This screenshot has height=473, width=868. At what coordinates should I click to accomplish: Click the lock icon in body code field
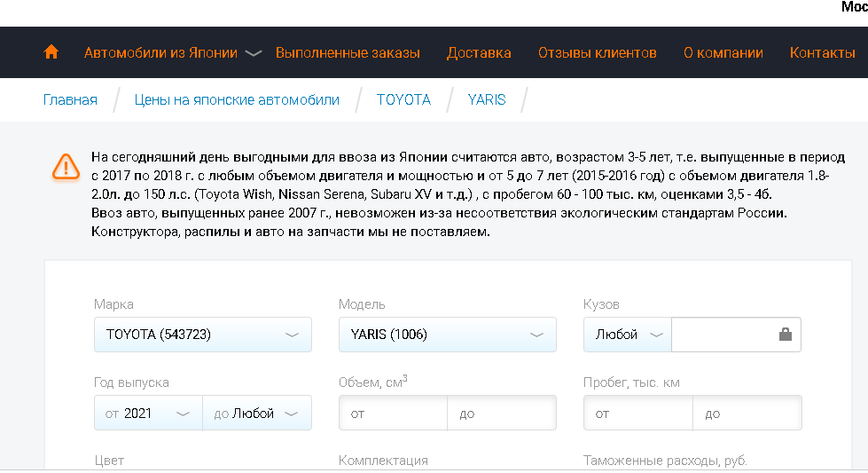(x=785, y=335)
